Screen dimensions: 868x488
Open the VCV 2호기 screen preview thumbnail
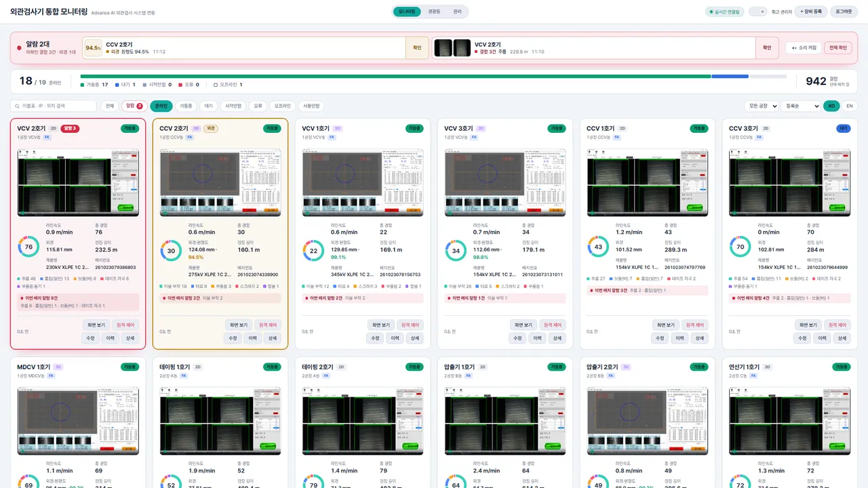click(x=78, y=182)
